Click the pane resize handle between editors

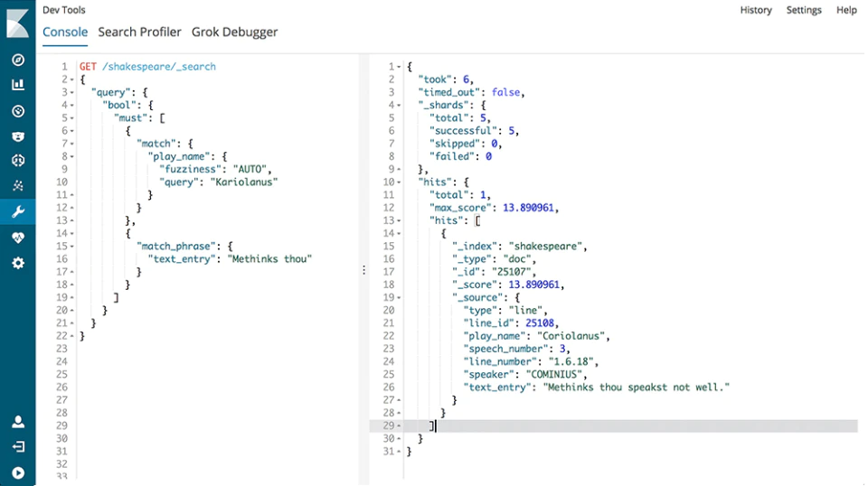(363, 270)
